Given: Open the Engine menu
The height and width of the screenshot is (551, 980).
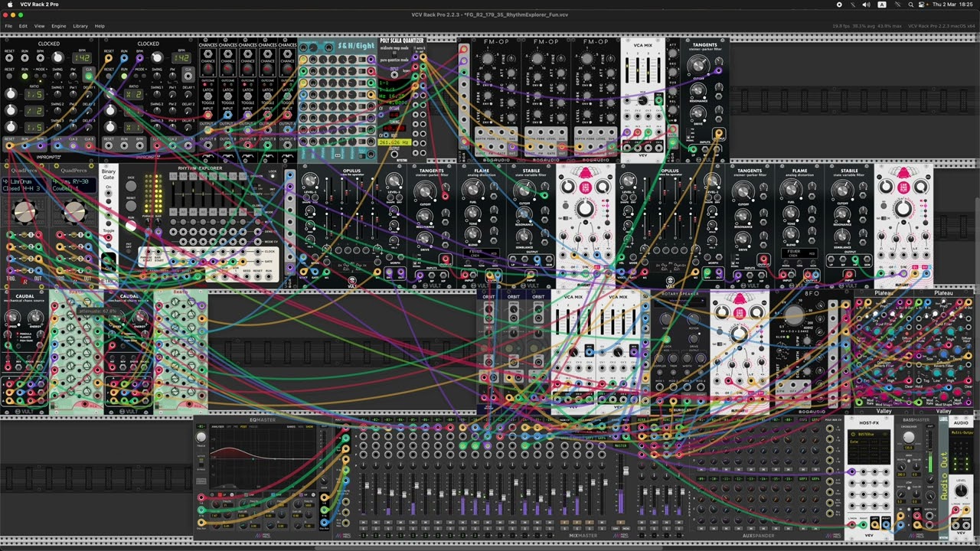Looking at the screenshot, I should 59,26.
